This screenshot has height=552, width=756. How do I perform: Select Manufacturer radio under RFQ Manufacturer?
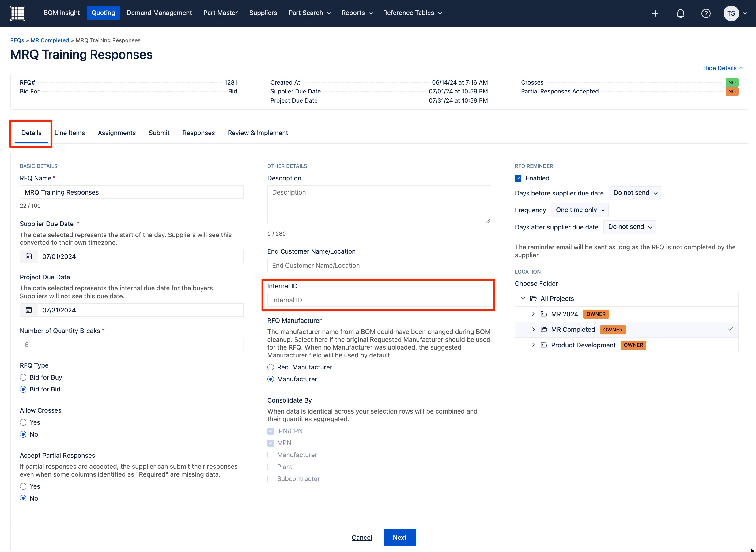[x=270, y=379]
